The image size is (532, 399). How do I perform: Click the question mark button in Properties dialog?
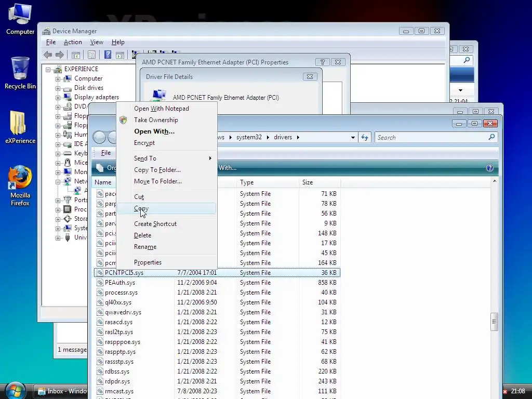[x=322, y=62]
